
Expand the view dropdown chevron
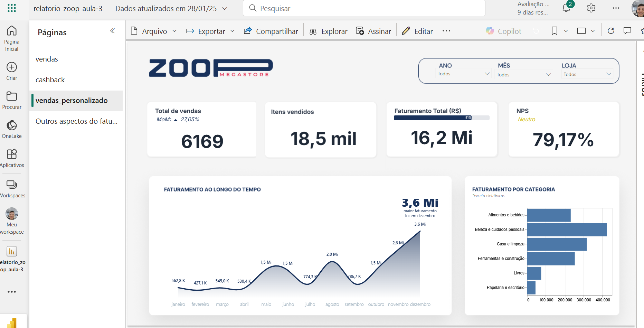593,31
